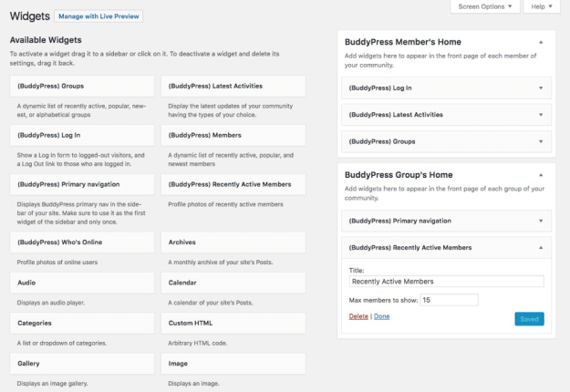Delete the Recently Active Members widget
This screenshot has height=392, width=570.
pos(358,316)
